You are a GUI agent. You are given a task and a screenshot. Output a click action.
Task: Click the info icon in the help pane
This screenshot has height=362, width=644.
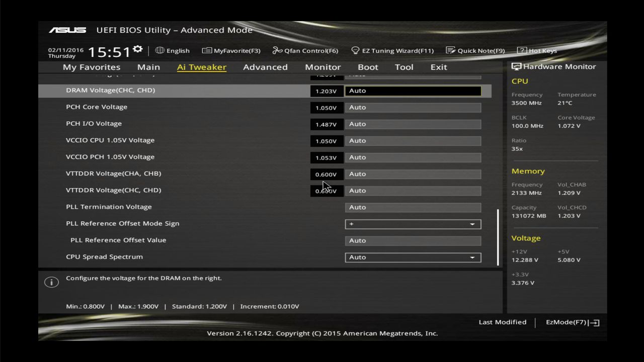[51, 282]
